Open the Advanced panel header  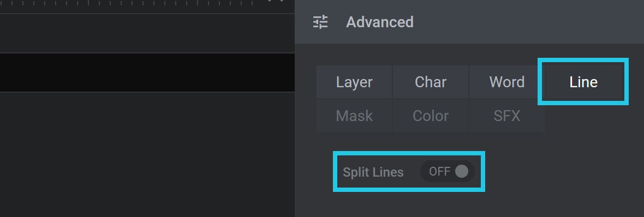(x=469, y=22)
